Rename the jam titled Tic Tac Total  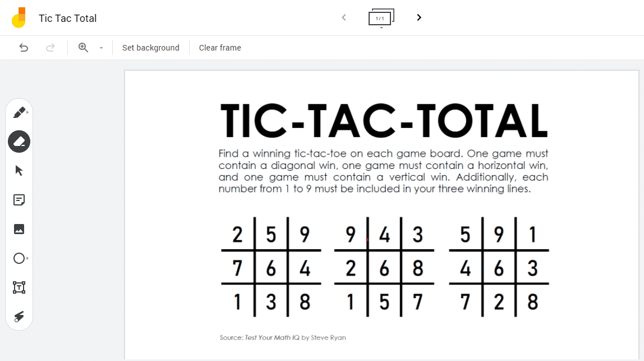67,18
